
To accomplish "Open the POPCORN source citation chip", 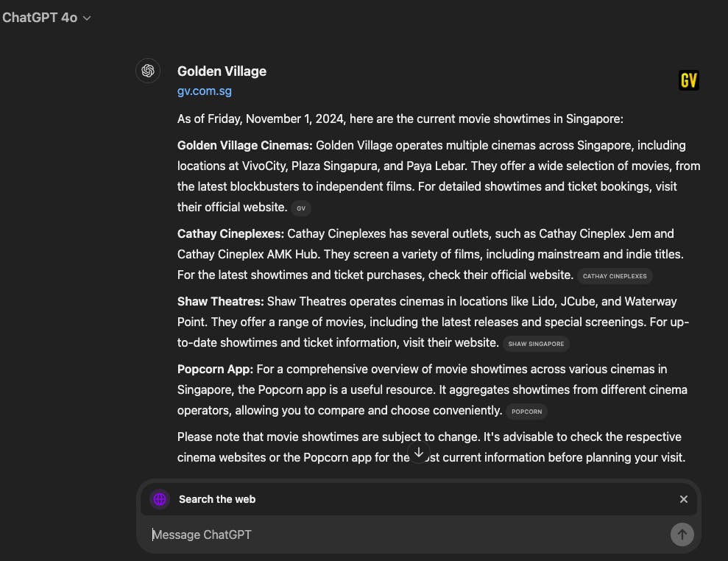I will [527, 412].
